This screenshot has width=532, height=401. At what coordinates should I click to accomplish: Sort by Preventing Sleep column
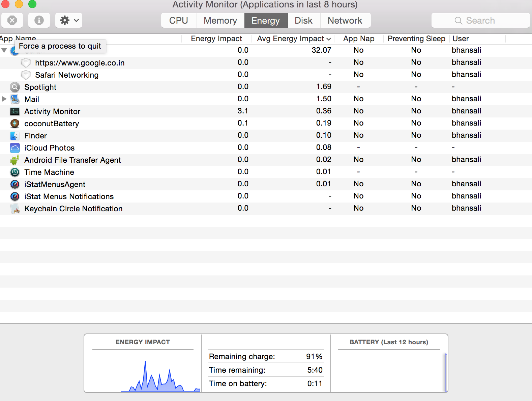click(416, 38)
